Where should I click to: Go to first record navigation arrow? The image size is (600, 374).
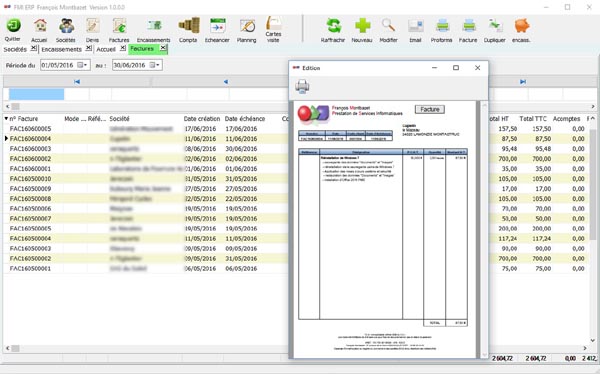77,82
